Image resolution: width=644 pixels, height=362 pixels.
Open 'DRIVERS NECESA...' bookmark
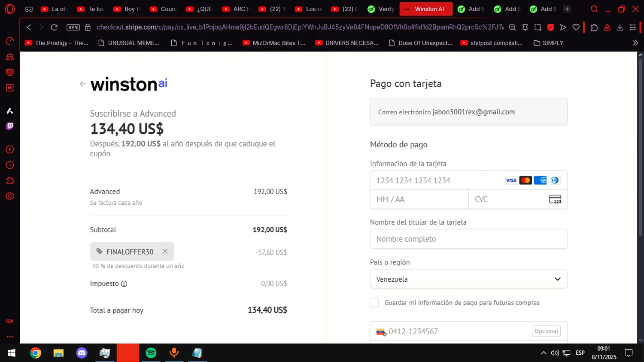[347, 43]
